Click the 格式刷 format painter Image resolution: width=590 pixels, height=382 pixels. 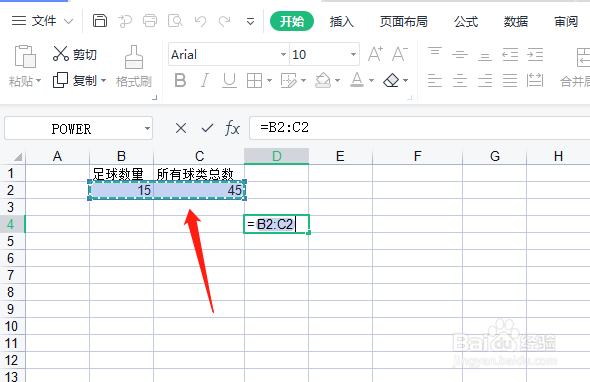coord(134,66)
